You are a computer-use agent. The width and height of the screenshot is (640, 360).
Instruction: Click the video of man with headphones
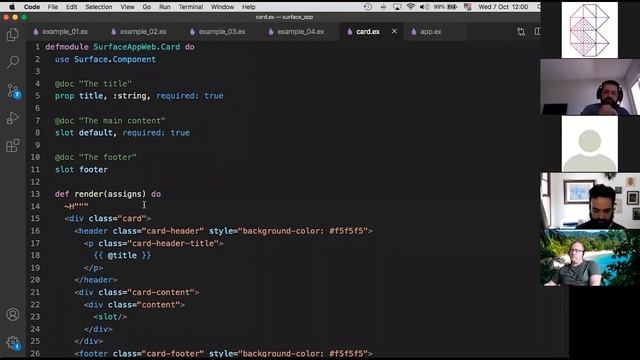(x=590, y=87)
